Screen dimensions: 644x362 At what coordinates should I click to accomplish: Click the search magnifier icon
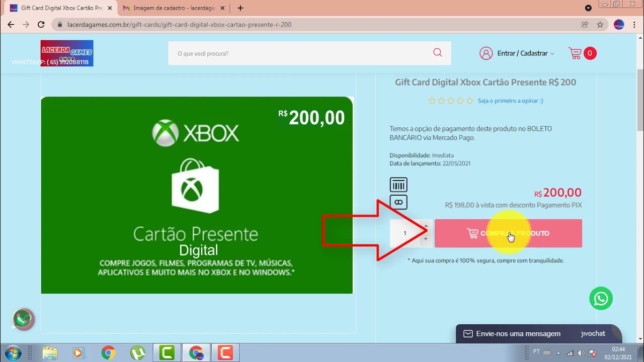(437, 53)
